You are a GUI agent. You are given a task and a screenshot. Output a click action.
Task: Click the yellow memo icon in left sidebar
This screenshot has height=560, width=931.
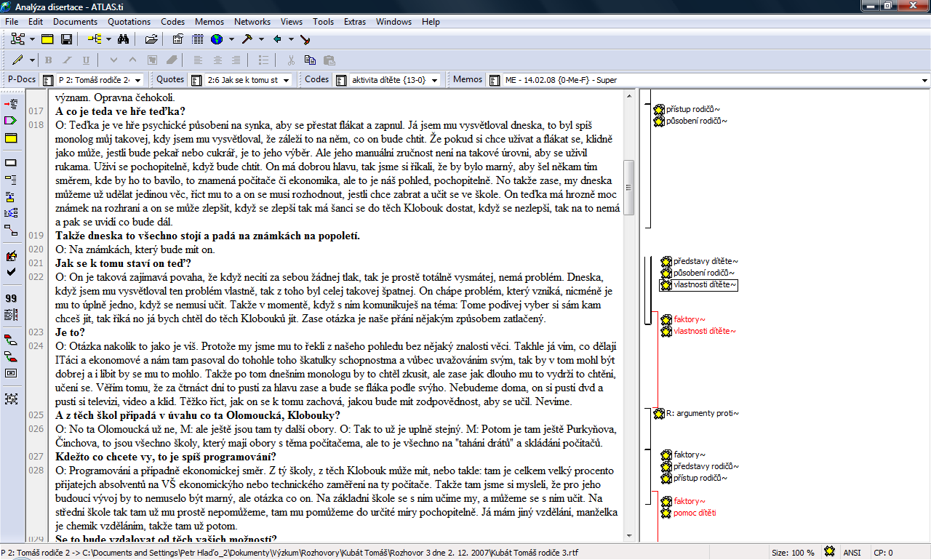coord(11,138)
